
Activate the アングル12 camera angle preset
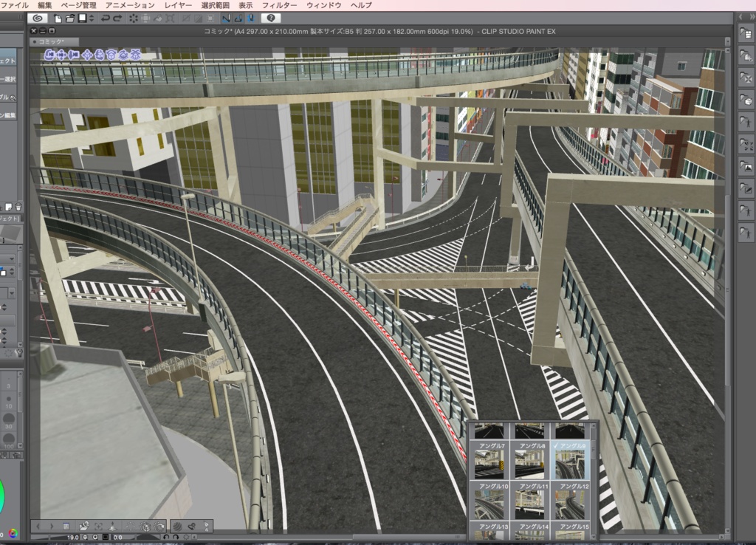tap(570, 501)
